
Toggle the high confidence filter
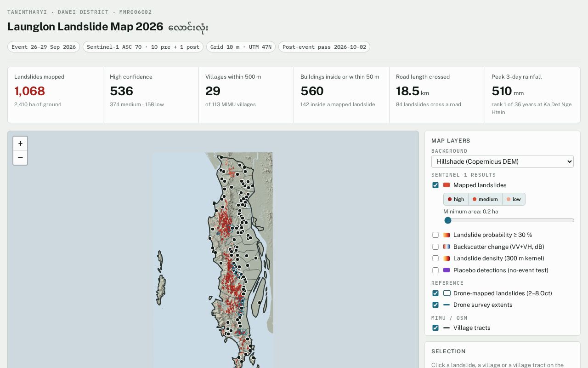tap(456, 199)
